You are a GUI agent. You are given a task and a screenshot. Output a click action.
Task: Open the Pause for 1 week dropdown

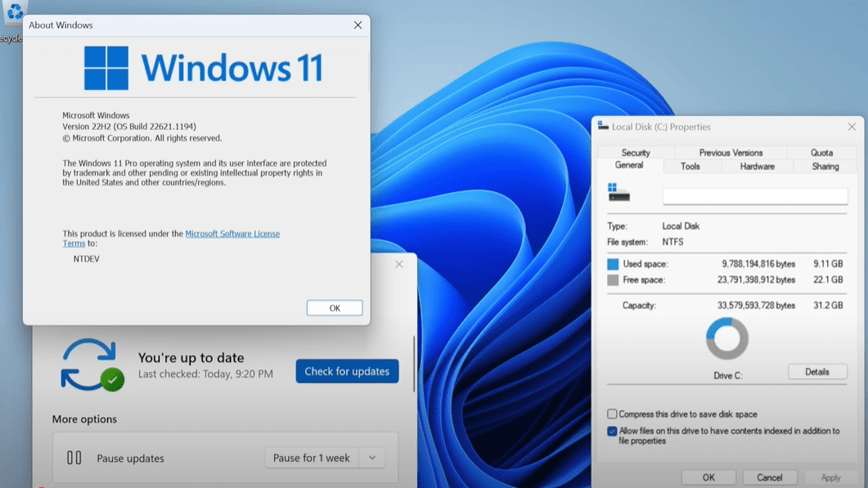click(x=372, y=458)
